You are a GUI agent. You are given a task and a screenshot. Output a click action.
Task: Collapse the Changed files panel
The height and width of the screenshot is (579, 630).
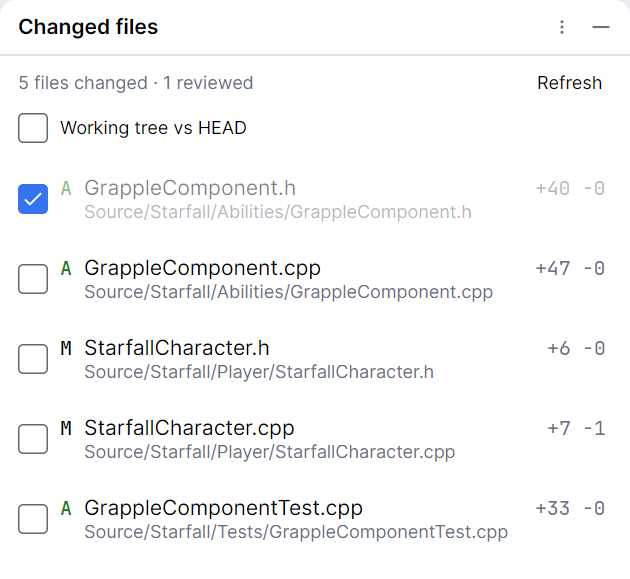point(601,27)
